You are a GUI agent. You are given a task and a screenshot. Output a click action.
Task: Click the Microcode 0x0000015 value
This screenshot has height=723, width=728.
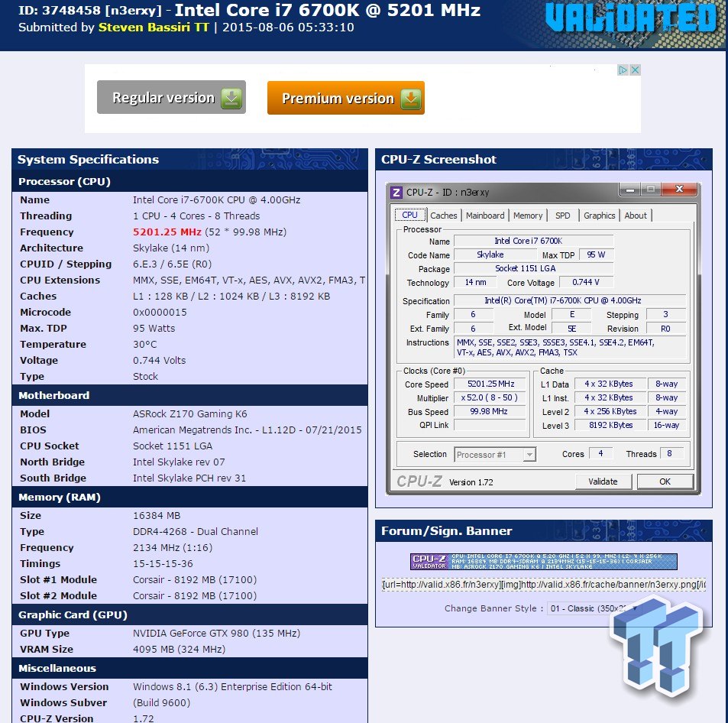click(160, 313)
